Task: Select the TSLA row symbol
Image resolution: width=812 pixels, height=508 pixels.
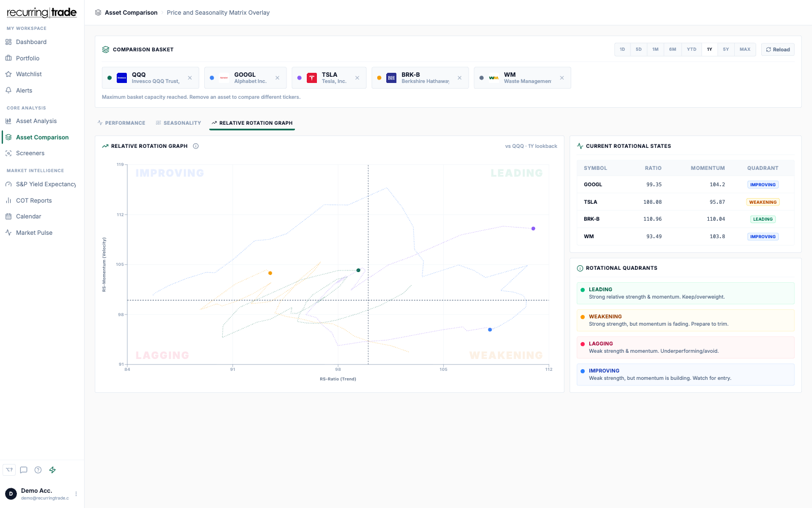Action: (x=590, y=202)
